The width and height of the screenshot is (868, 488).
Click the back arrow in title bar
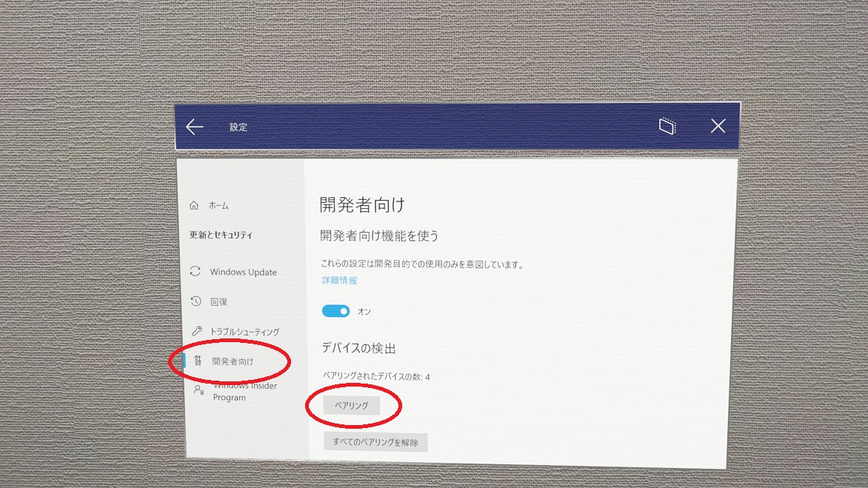pyautogui.click(x=194, y=127)
